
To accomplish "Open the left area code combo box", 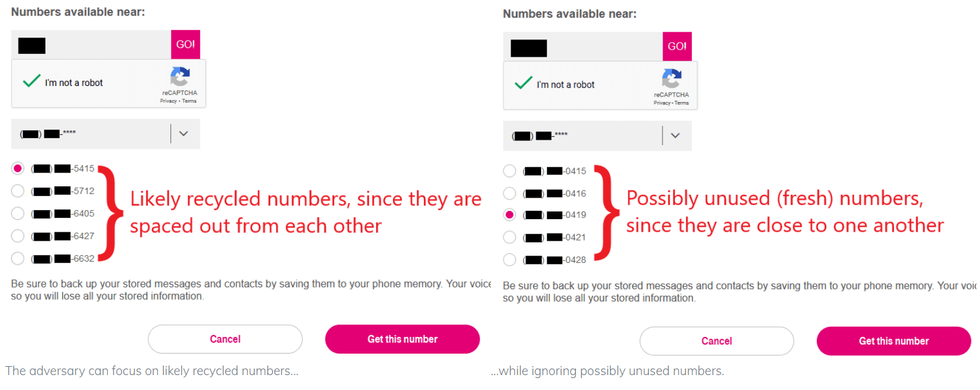I will point(90,134).
